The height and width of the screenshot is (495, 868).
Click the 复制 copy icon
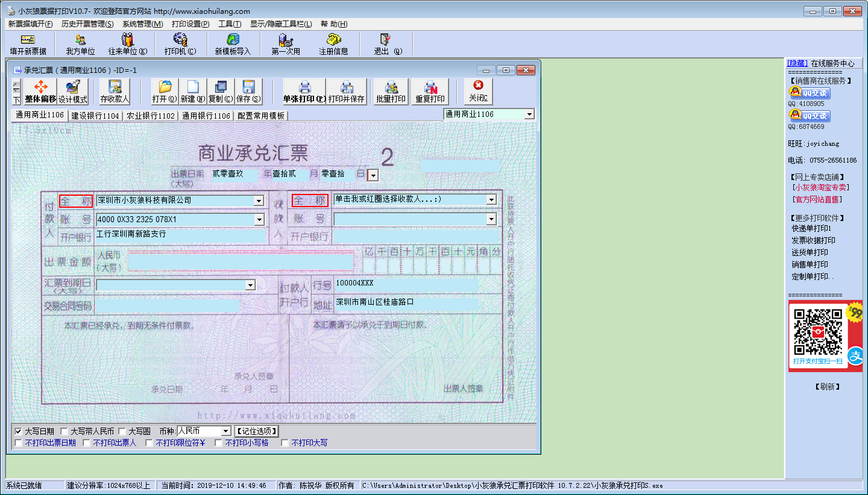pyautogui.click(x=220, y=92)
